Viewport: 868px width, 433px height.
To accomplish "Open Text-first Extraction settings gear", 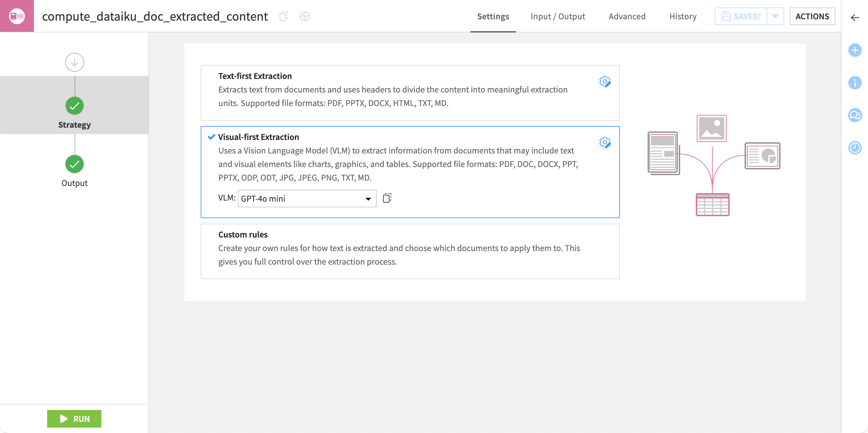I will point(605,82).
